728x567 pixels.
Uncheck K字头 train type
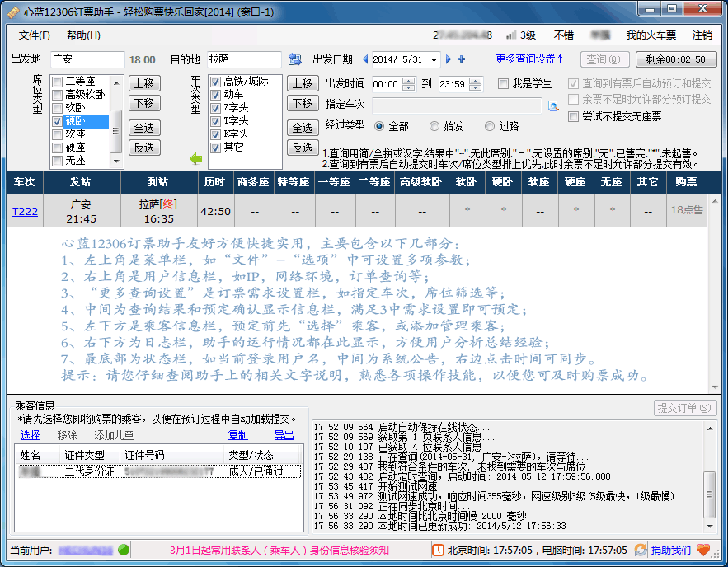215,134
